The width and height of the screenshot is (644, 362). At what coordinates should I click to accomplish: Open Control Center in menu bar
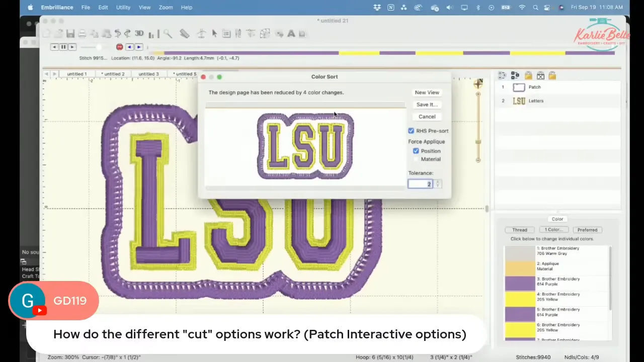pyautogui.click(x=548, y=7)
